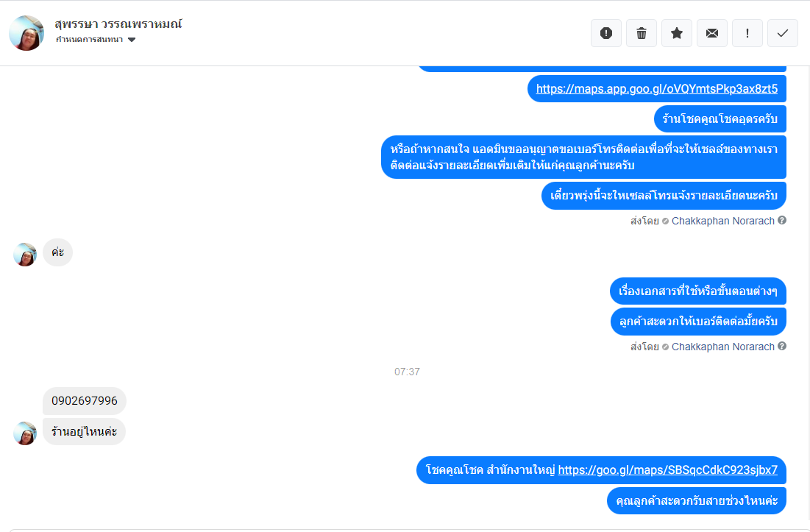Mark conversation done with checkmark

[x=783, y=33]
